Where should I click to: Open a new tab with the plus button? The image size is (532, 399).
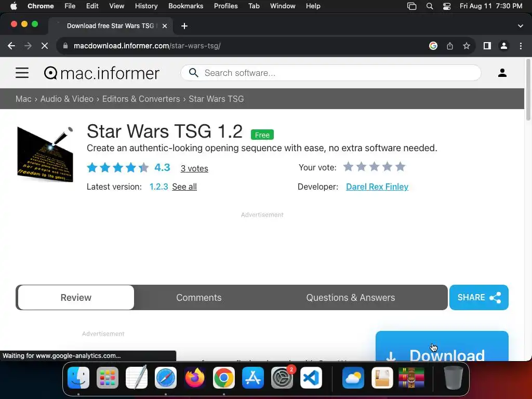184,26
